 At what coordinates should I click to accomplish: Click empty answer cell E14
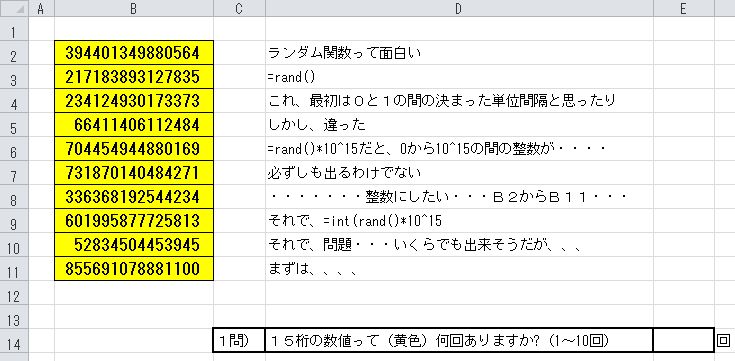click(683, 340)
